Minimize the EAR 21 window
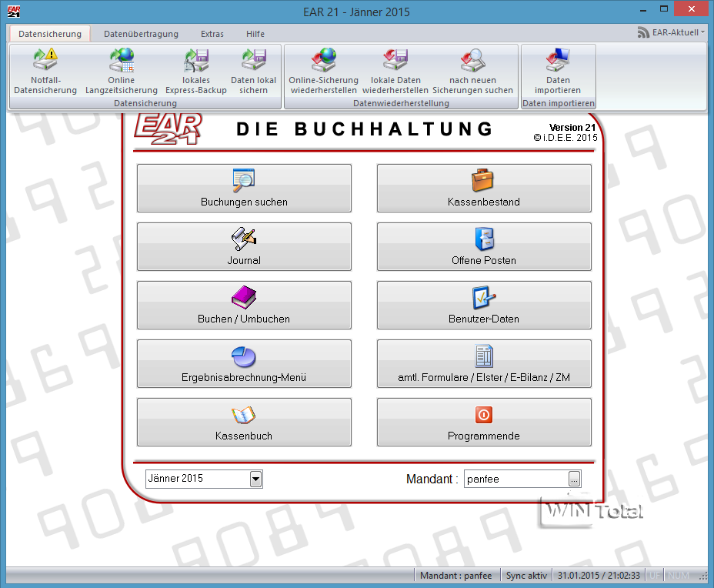Screen dimensions: 714x588 (x=643, y=9)
